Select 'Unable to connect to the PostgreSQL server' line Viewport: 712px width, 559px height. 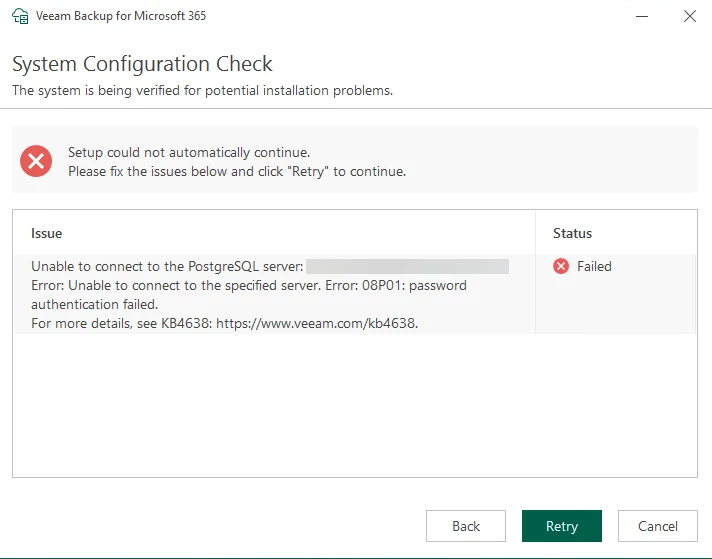(x=167, y=266)
